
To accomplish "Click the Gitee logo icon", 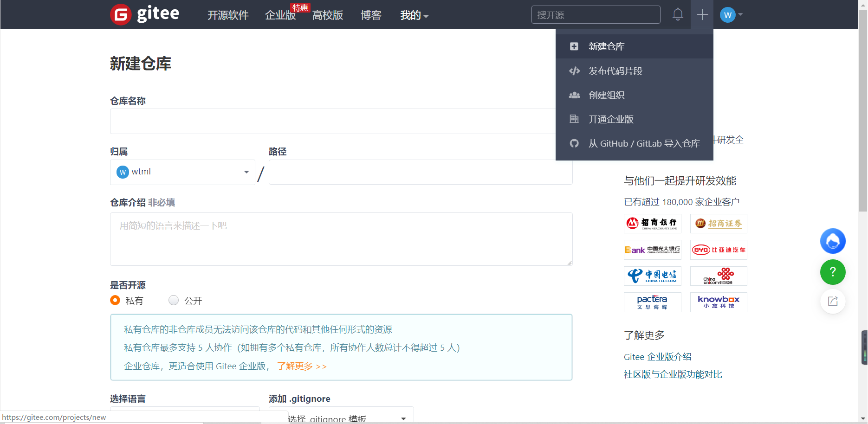I will click(121, 14).
